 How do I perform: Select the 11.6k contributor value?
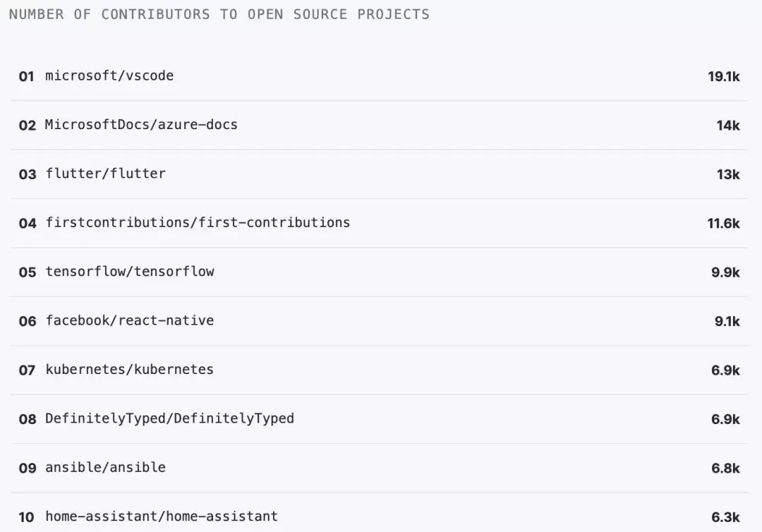coord(724,224)
